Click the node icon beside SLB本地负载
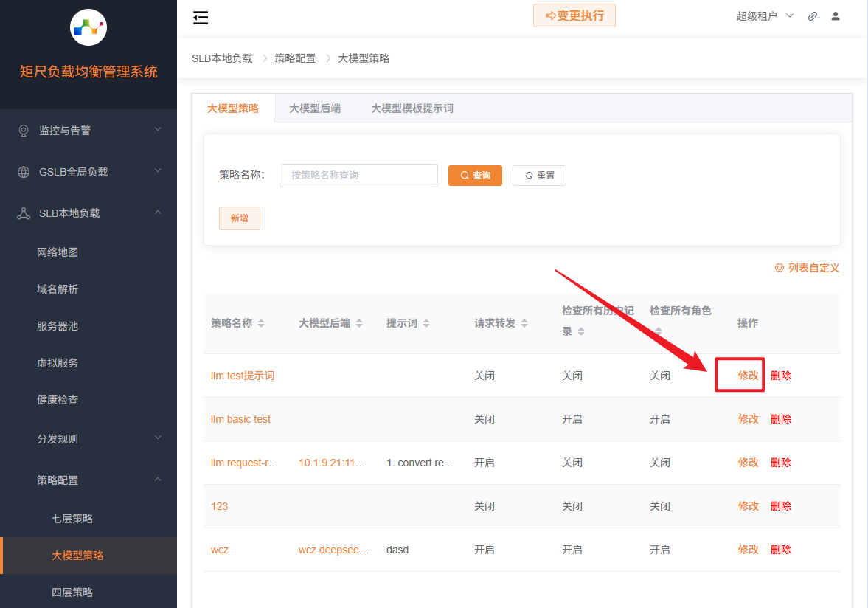The height and width of the screenshot is (608, 868). tap(25, 213)
